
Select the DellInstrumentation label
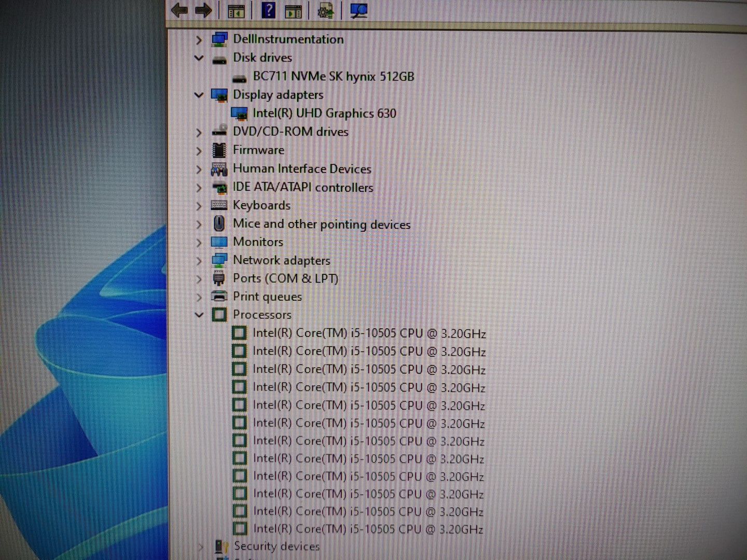[x=288, y=39]
